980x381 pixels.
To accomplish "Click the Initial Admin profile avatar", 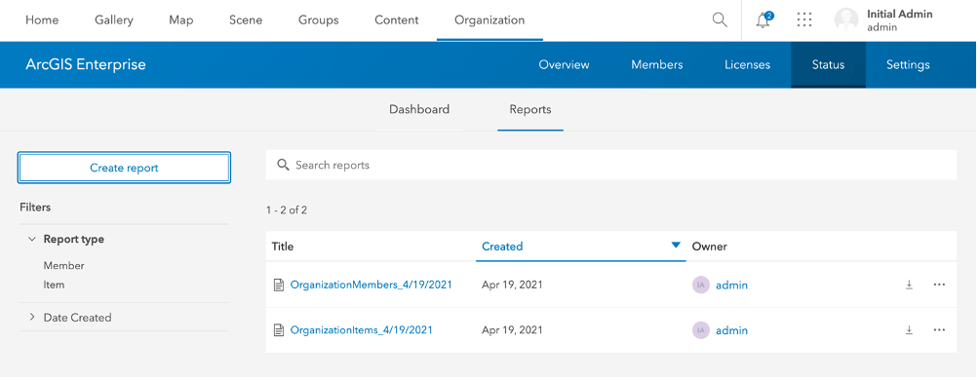I will click(x=846, y=20).
